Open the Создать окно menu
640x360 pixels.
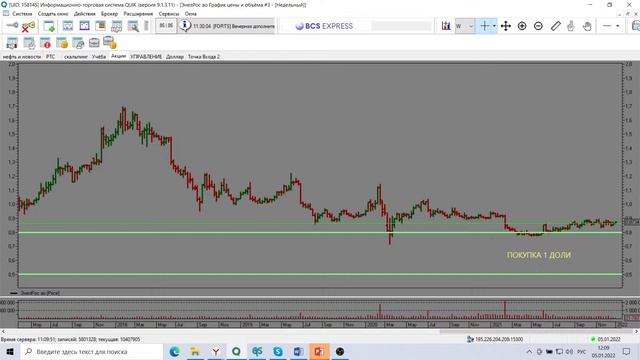point(53,14)
